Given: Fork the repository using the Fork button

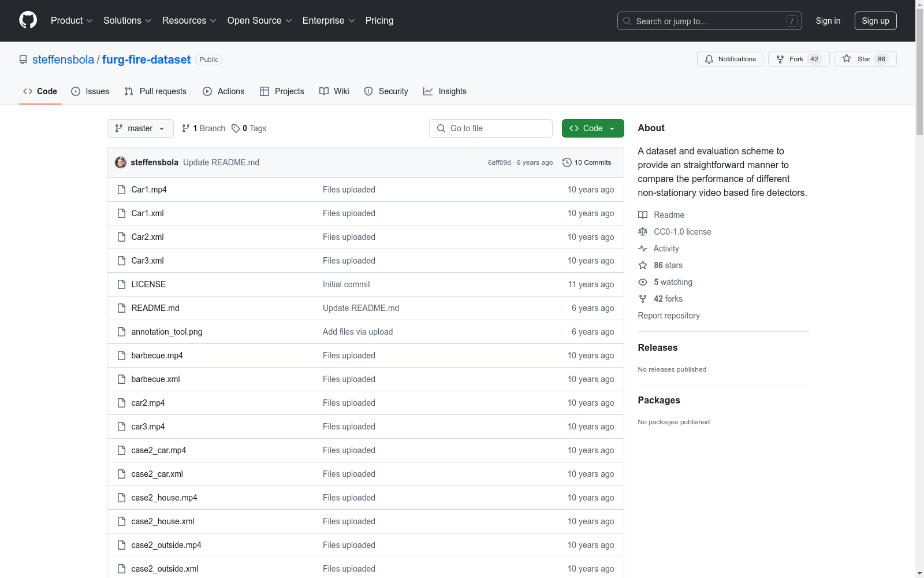Looking at the screenshot, I should click(799, 59).
